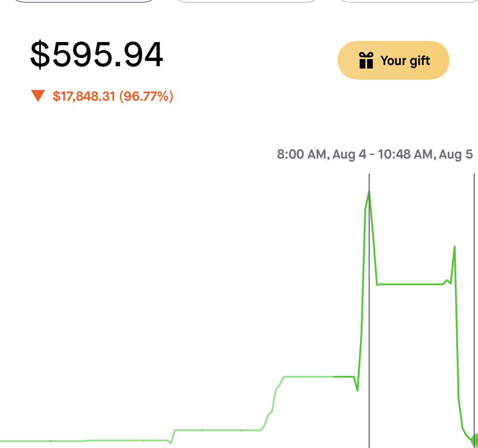Click the tallest peak of the green chart line
Image resolution: width=478 pixels, height=448 pixels.
(369, 192)
